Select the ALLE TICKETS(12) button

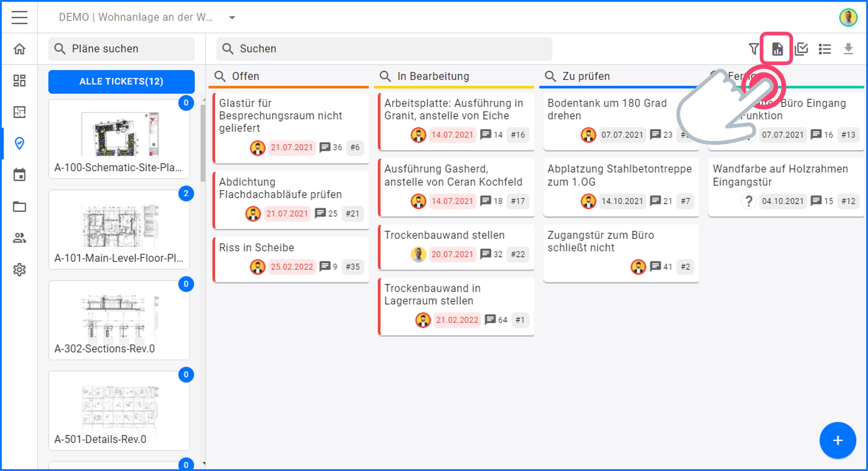pyautogui.click(x=121, y=82)
